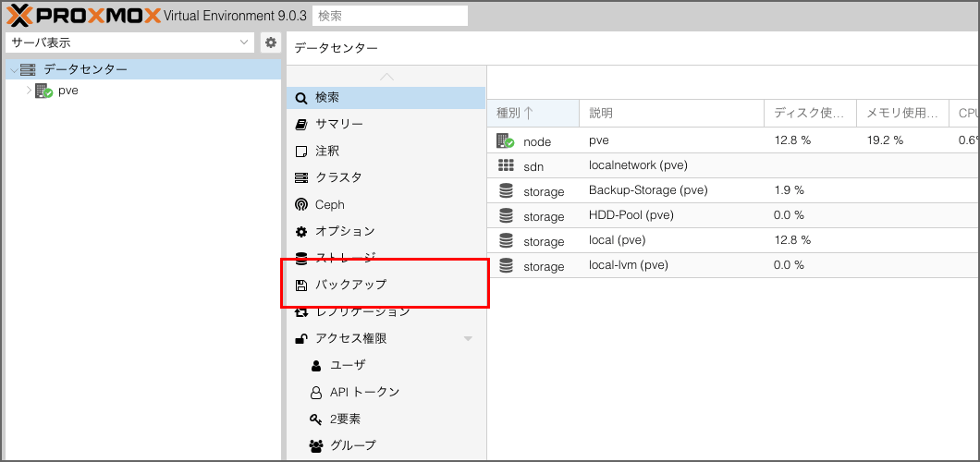The height and width of the screenshot is (462, 980).
Task: Click the Ceph icon in the menu
Action: pos(301,204)
